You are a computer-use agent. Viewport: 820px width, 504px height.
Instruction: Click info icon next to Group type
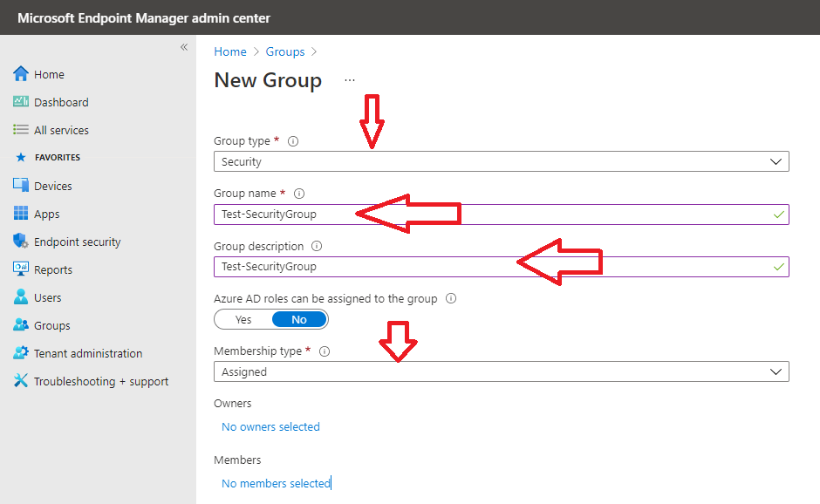pos(293,141)
